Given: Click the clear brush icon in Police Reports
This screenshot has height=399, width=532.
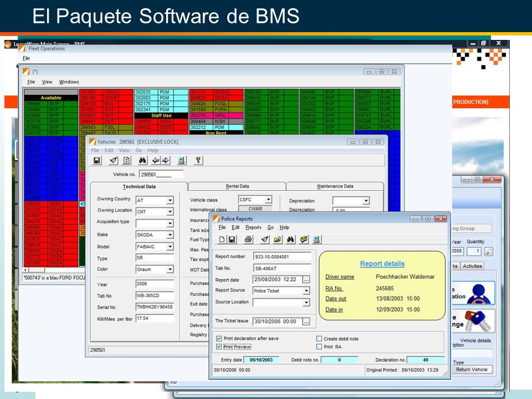Looking at the screenshot, I should coord(265,239).
